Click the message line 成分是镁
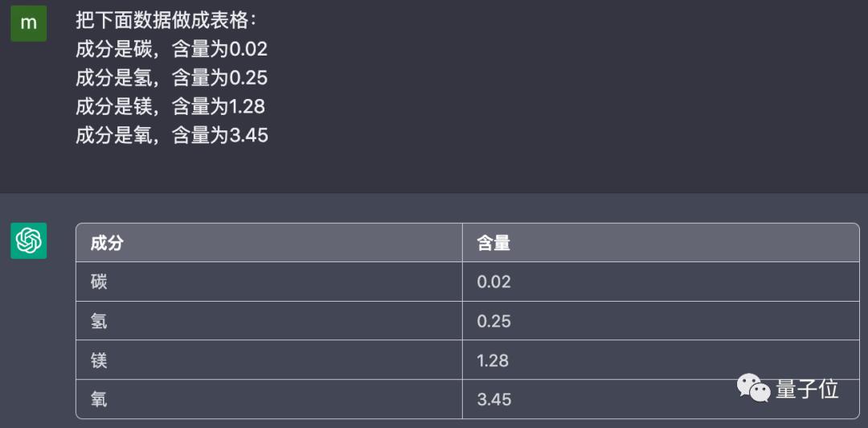 tap(170, 106)
